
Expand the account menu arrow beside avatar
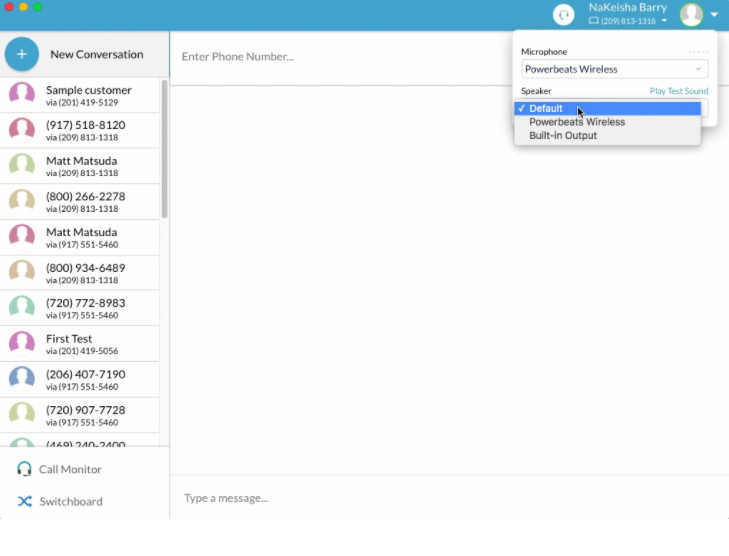(x=714, y=15)
